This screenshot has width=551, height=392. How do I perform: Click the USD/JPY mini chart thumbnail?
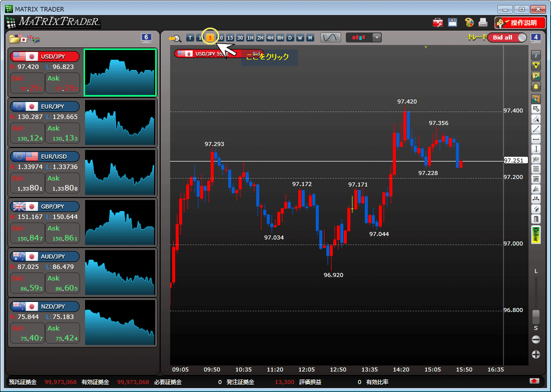(120, 72)
